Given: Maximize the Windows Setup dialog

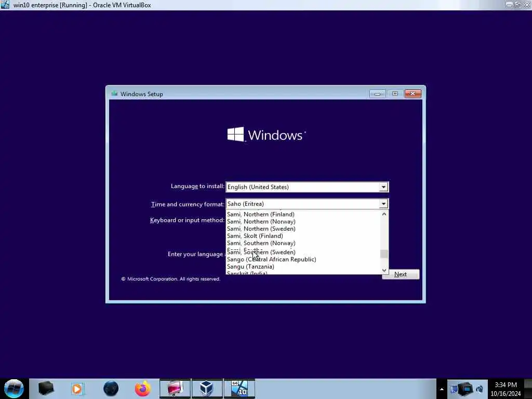Looking at the screenshot, I should [x=395, y=94].
